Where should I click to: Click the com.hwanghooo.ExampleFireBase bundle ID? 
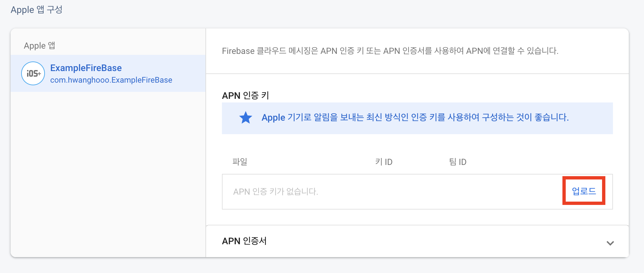point(111,80)
